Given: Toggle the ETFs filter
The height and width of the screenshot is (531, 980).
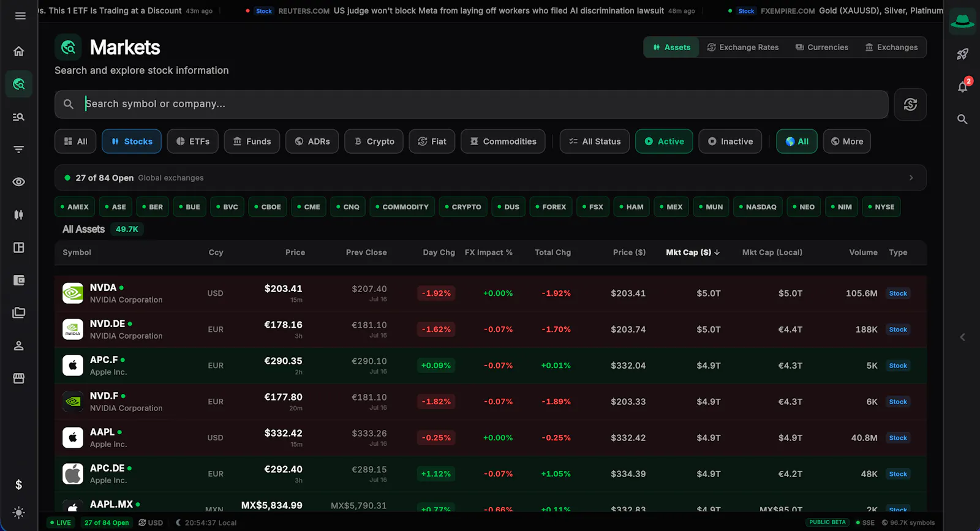Looking at the screenshot, I should point(193,141).
